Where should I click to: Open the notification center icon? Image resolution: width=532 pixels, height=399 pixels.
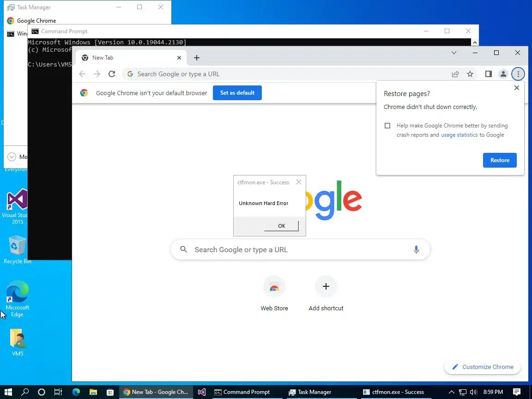click(516, 392)
